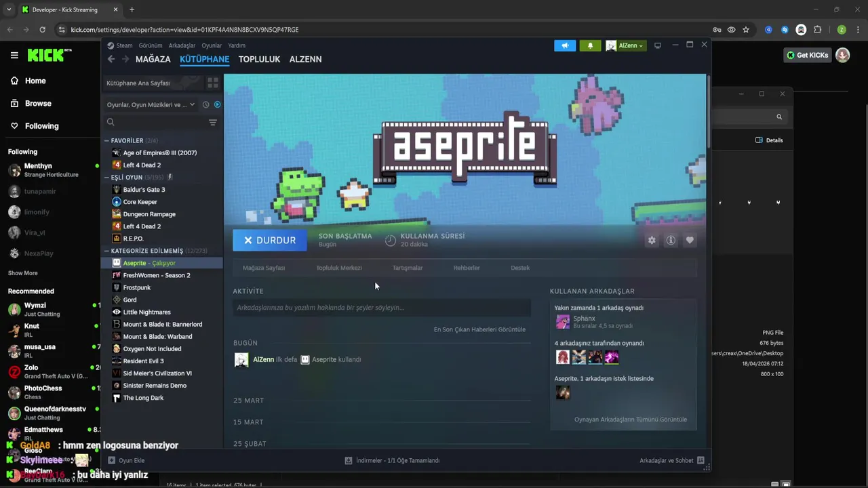
Task: Open library advanced filter icon
Action: [x=213, y=122]
